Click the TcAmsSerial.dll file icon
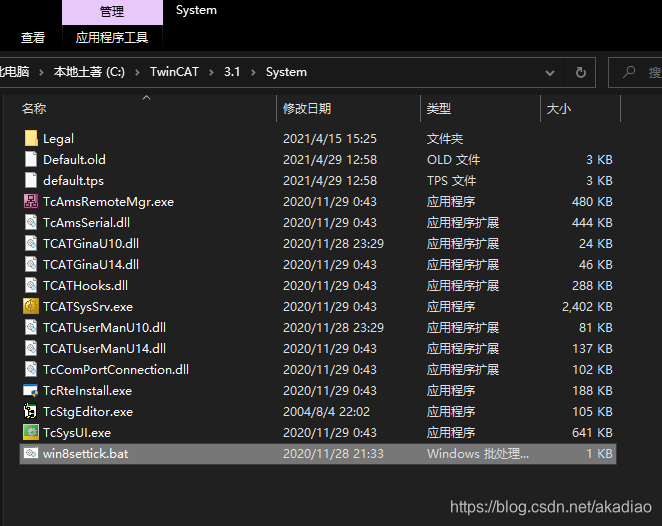662x526 pixels. [x=31, y=222]
